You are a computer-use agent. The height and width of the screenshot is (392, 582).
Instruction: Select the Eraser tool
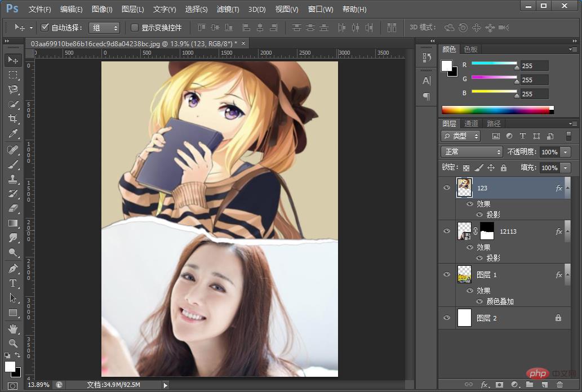coord(13,208)
